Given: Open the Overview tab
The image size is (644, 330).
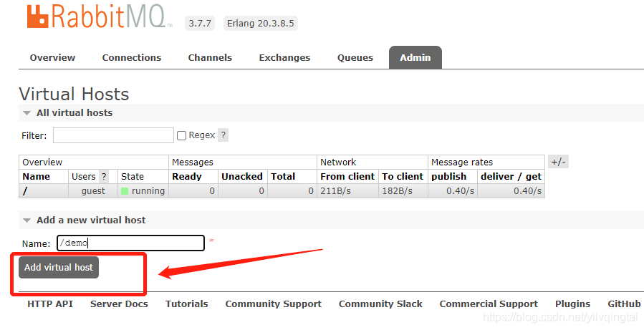Looking at the screenshot, I should tap(52, 58).
